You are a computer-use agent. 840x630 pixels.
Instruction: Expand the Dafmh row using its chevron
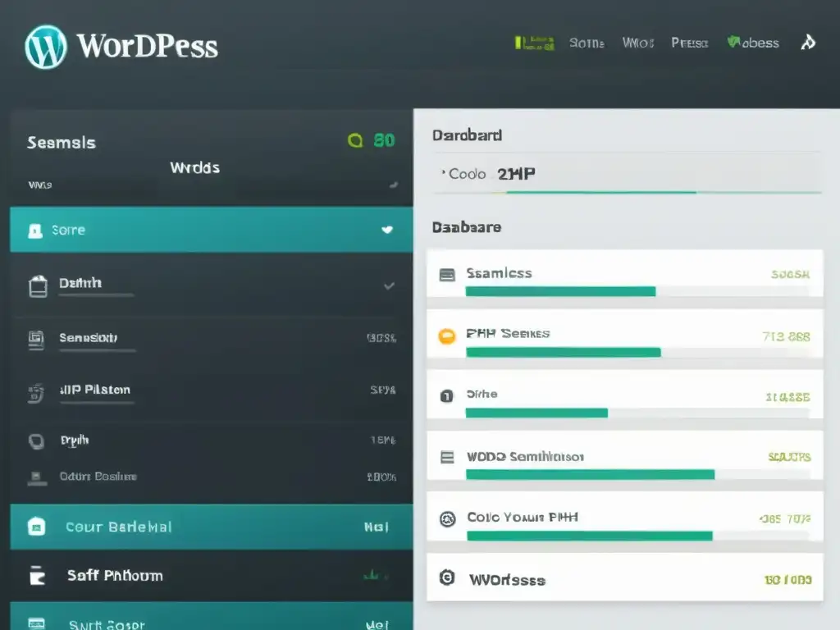[x=389, y=285]
